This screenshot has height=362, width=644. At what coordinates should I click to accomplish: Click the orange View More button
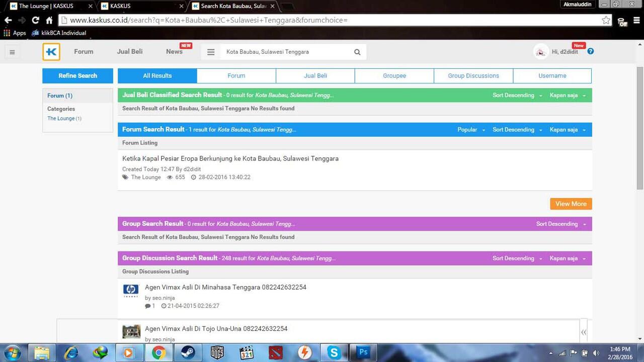click(x=571, y=204)
